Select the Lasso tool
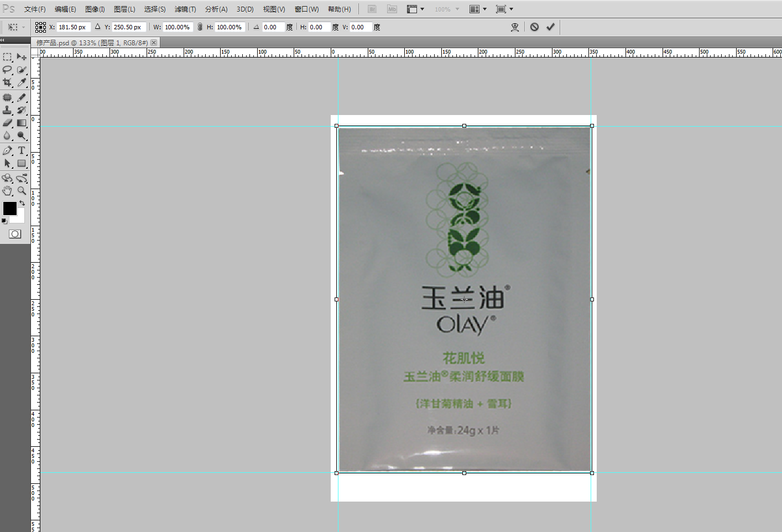Viewport: 782px width, 532px height. (7, 70)
